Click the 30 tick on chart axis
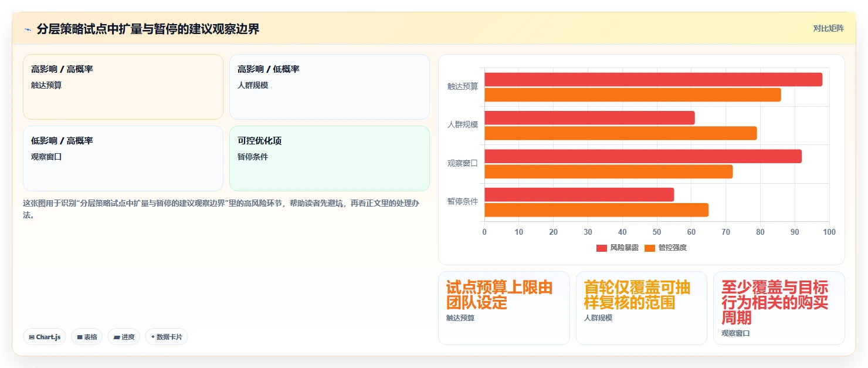868x368 pixels. [588, 232]
